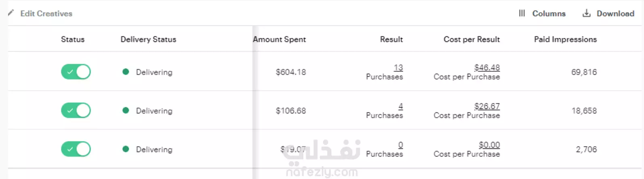This screenshot has height=179, width=644.
Task: Click green Delivering dot in $604.18 row
Action: [126, 72]
